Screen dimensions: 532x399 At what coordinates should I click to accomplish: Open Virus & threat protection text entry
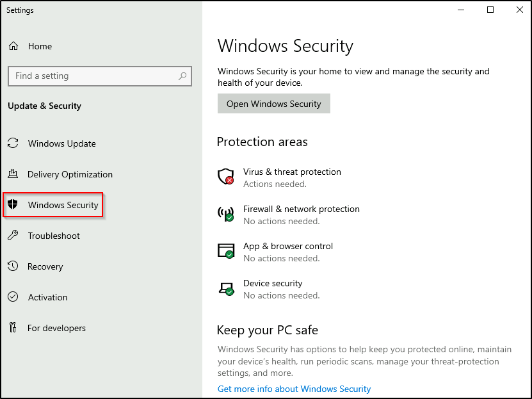(x=292, y=172)
